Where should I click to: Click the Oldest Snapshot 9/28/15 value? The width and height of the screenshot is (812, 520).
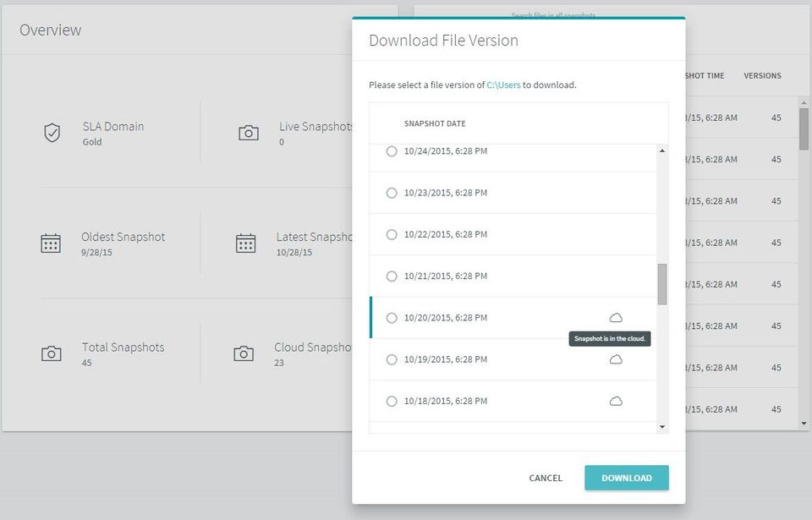pyautogui.click(x=96, y=252)
